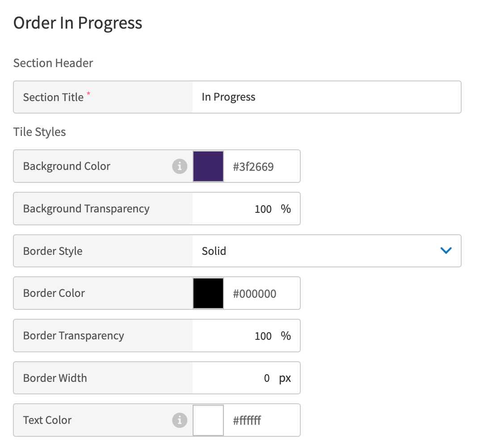Click the Text Color info icon

pyautogui.click(x=180, y=420)
